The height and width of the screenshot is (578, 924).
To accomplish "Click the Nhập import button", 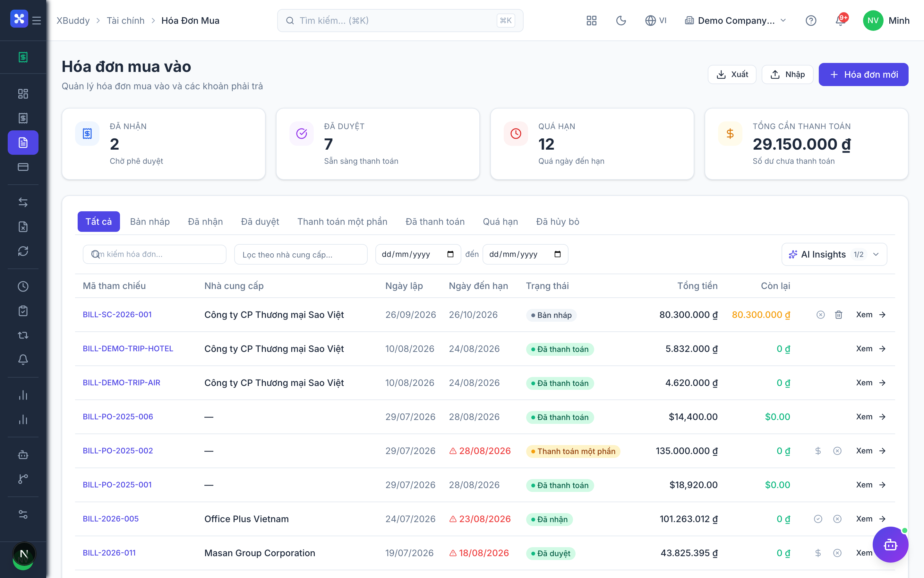I will (787, 74).
